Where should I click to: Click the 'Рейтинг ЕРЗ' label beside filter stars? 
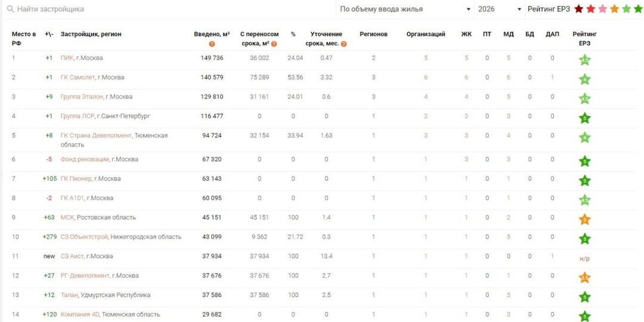pyautogui.click(x=549, y=9)
